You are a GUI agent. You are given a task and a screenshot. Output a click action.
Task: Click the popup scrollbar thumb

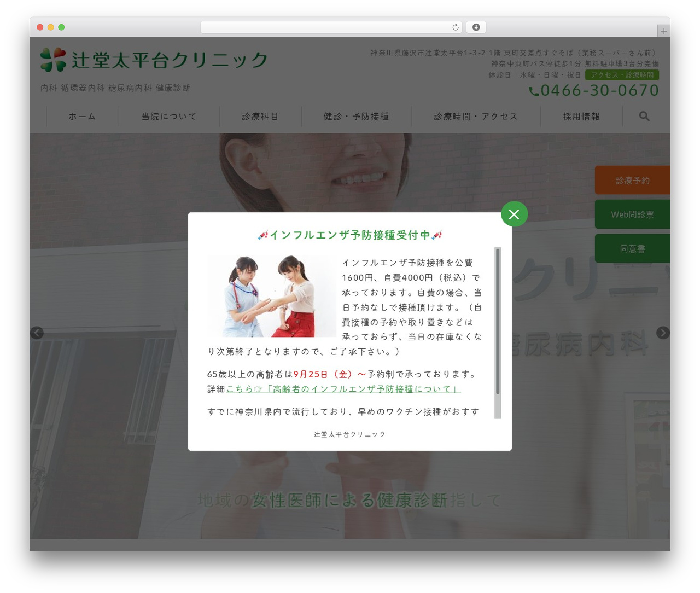pyautogui.click(x=498, y=321)
